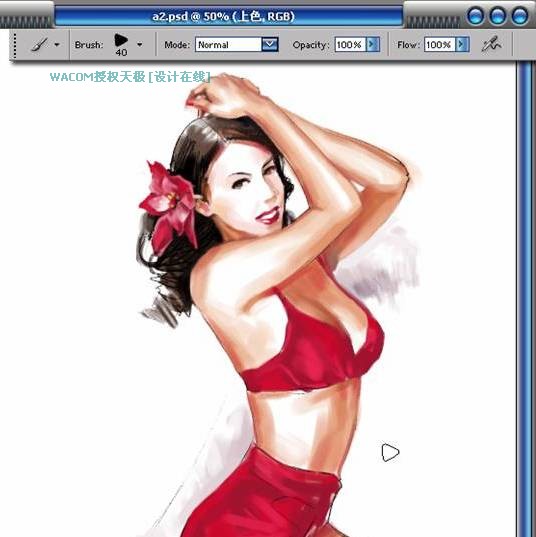This screenshot has width=536, height=537.
Task: Click the rightmost round blue window button
Action: pyautogui.click(x=520, y=16)
